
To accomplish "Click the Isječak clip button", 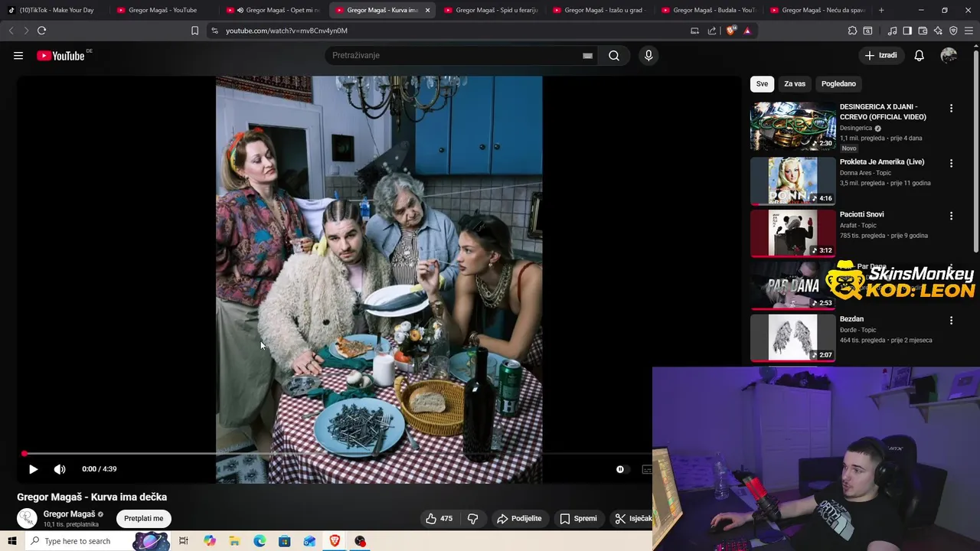I will pos(632,519).
